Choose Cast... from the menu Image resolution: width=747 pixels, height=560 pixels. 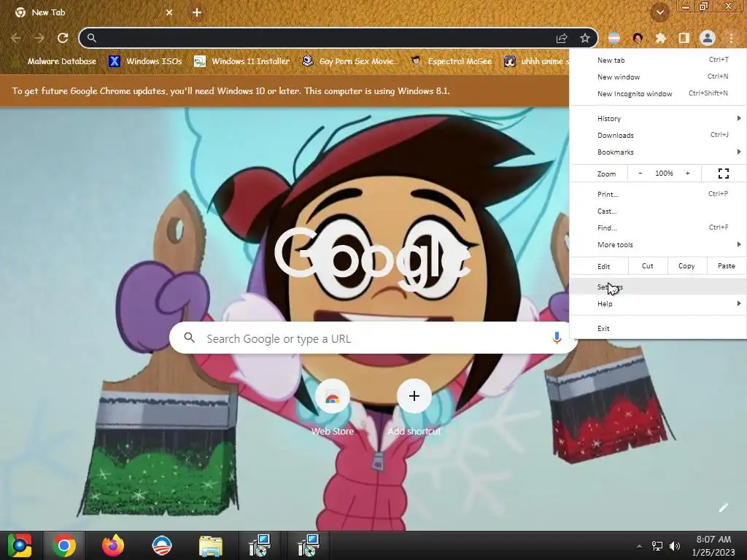point(658,211)
